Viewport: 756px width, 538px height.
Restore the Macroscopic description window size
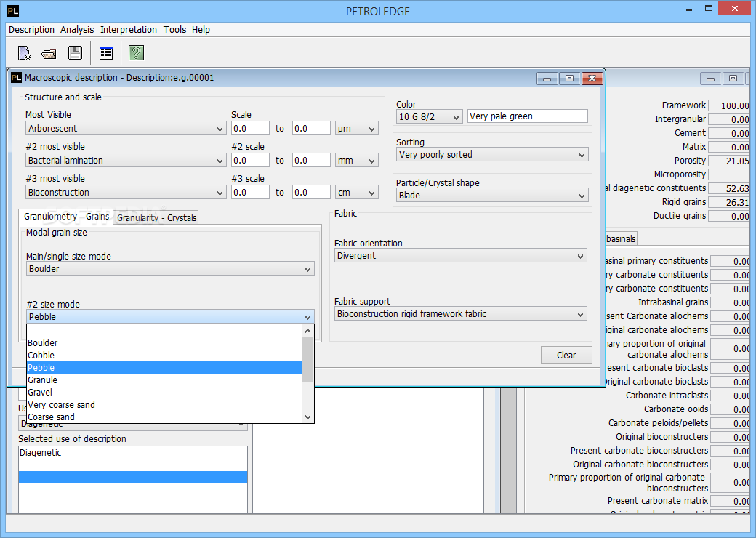(569, 78)
